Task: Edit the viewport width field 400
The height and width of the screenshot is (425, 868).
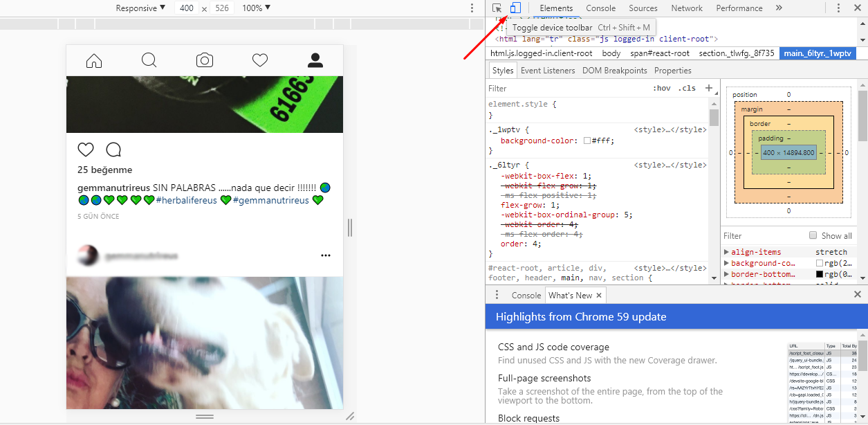Action: point(187,8)
